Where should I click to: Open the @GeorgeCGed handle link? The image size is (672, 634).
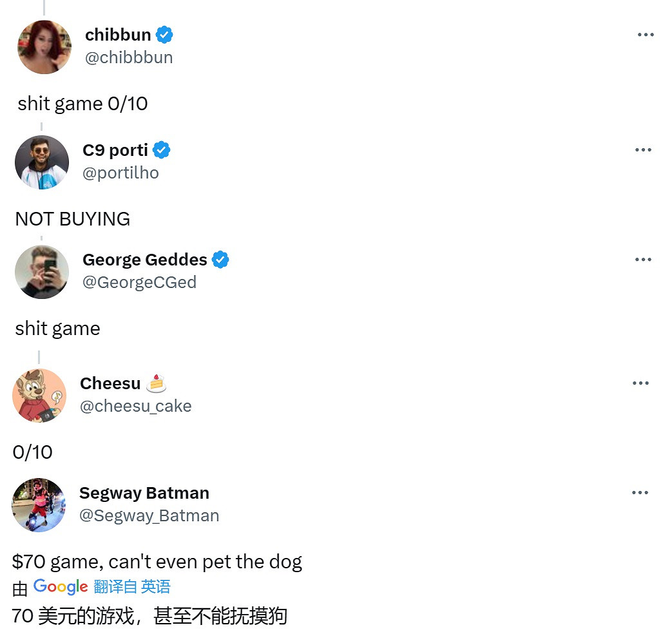tap(139, 282)
